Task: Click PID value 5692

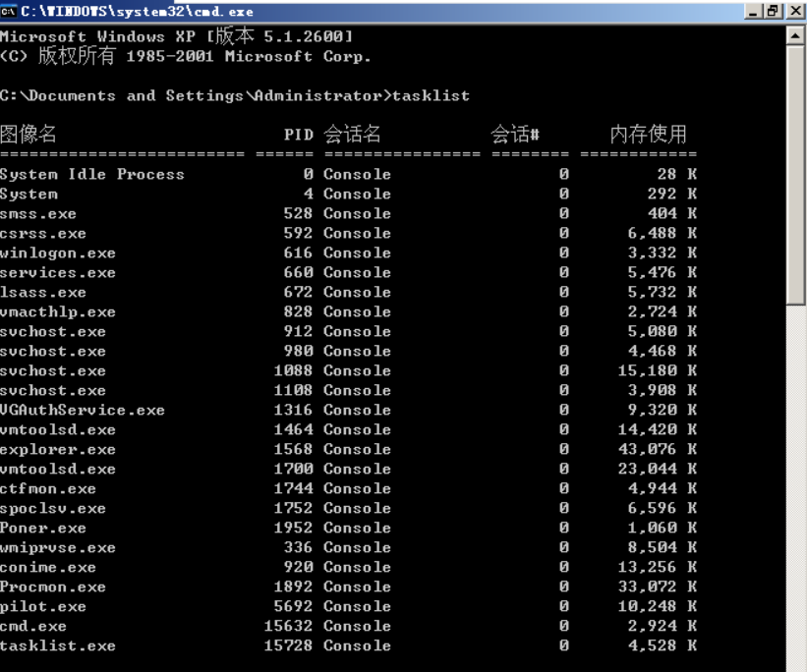Action: pyautogui.click(x=293, y=606)
